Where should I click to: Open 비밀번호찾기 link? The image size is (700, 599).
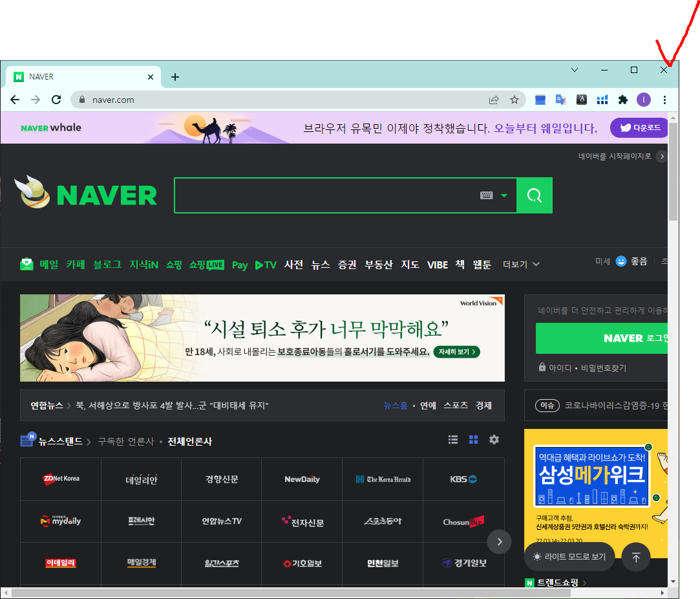point(604,368)
